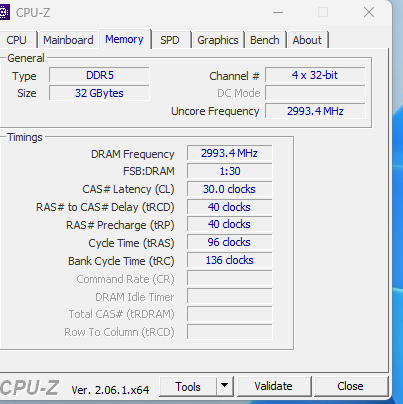Click the DRAM Frequency value field
The width and height of the screenshot is (403, 404).
(229, 153)
